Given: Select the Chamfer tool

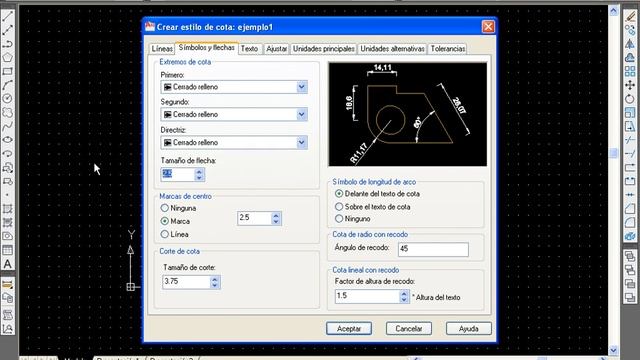Looking at the screenshot, I should 630,209.
